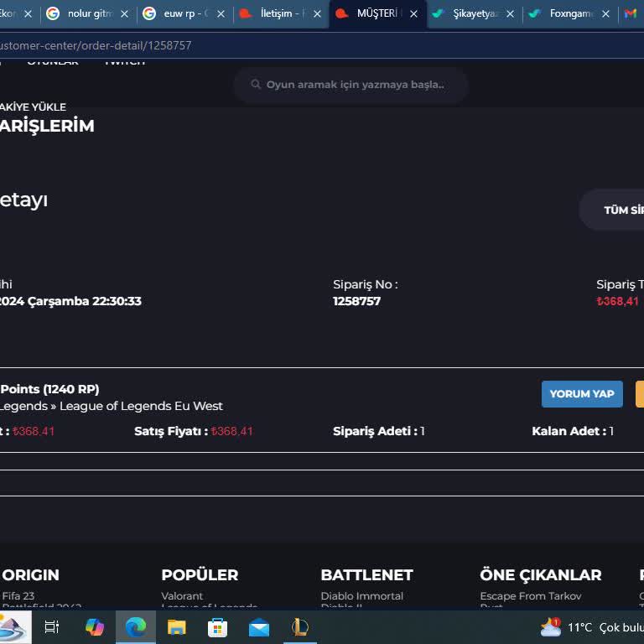Switch to the 'Şikayetya' browser tab
644x644 pixels.
[468, 14]
